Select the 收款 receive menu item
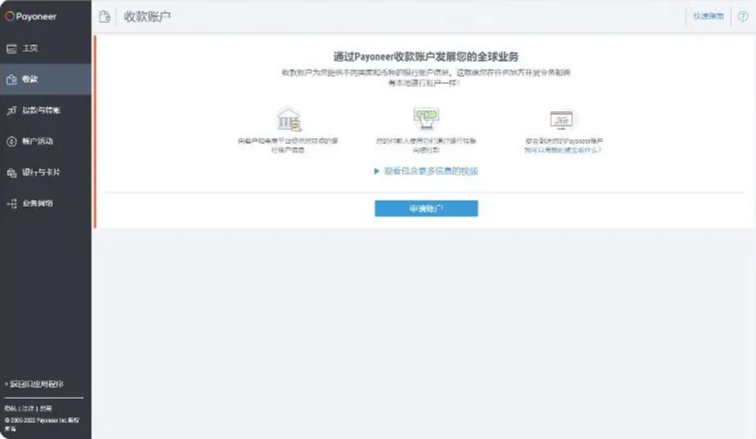The width and height of the screenshot is (756, 439). [x=46, y=79]
